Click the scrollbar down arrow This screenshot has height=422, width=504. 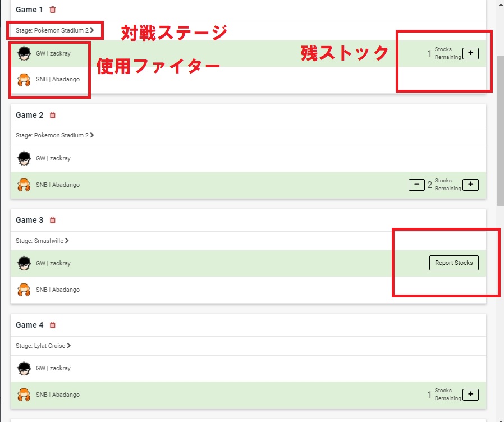click(501, 420)
